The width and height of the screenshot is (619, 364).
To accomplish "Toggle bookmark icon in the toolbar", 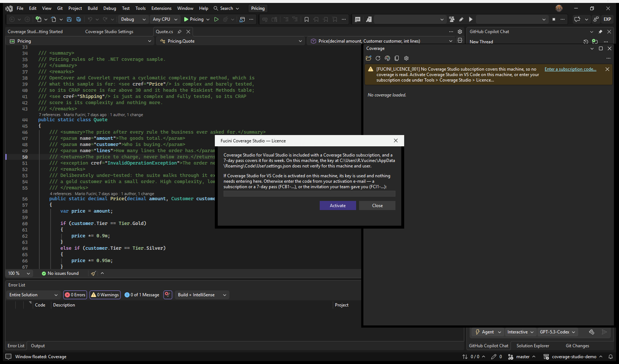I will click(x=307, y=19).
